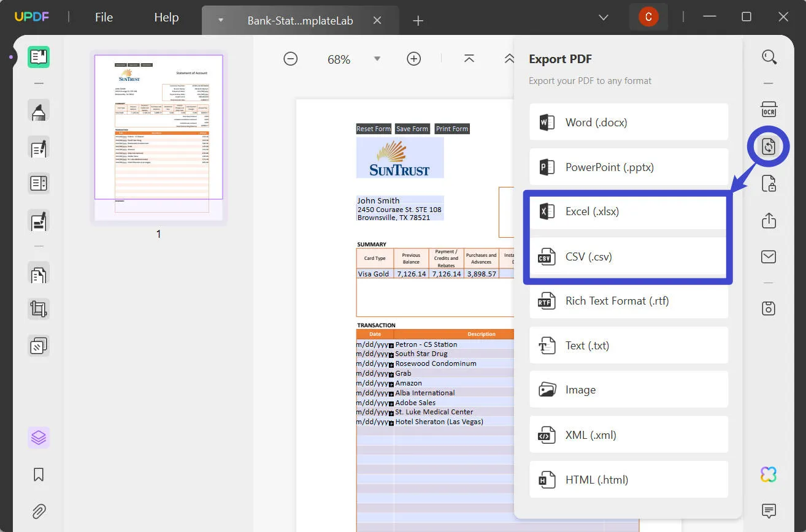The height and width of the screenshot is (532, 806).
Task: Click the Adobe Sales transaction entry
Action: [415, 403]
